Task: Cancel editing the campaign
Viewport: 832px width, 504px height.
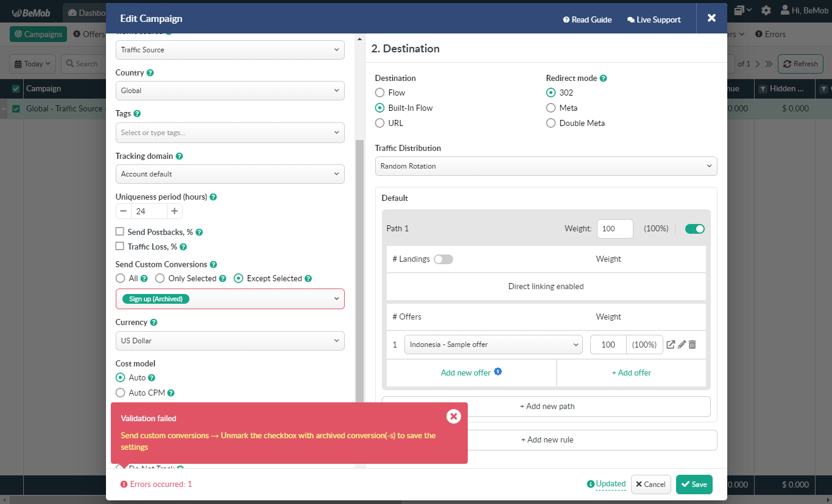Action: tap(651, 485)
